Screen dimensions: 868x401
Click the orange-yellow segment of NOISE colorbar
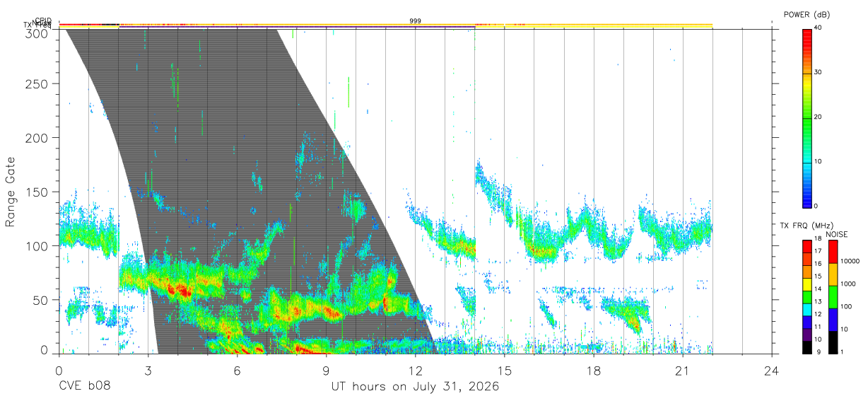point(833,274)
